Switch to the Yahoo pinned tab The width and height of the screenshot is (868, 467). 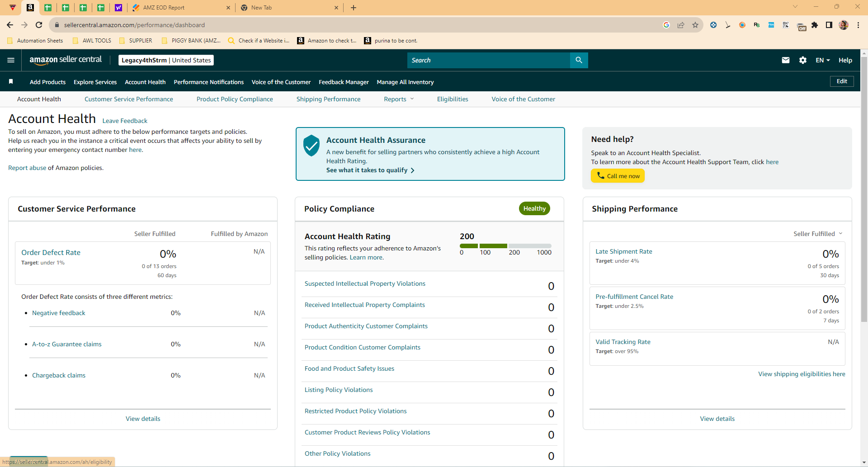coord(118,8)
